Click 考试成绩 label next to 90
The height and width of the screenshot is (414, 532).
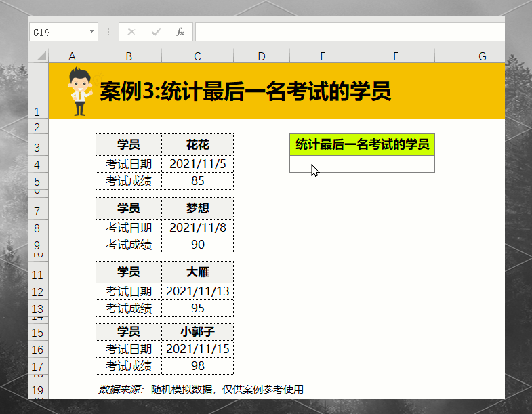129,245
